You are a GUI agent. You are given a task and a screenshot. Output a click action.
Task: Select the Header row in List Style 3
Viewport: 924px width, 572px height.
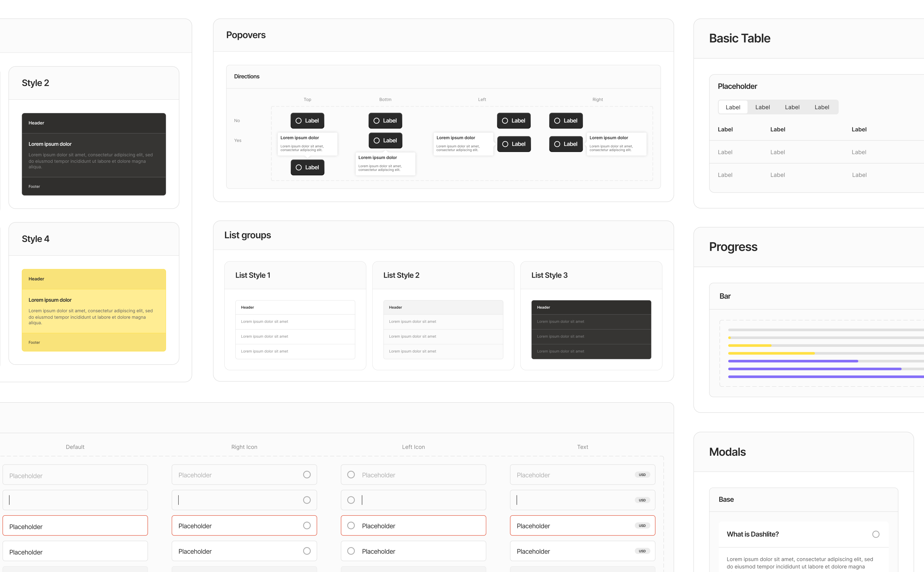591,307
